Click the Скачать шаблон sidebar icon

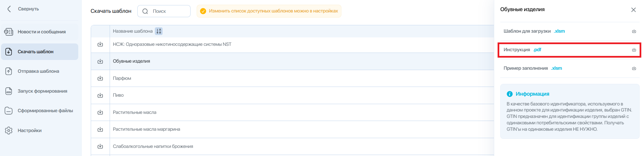pyautogui.click(x=9, y=52)
